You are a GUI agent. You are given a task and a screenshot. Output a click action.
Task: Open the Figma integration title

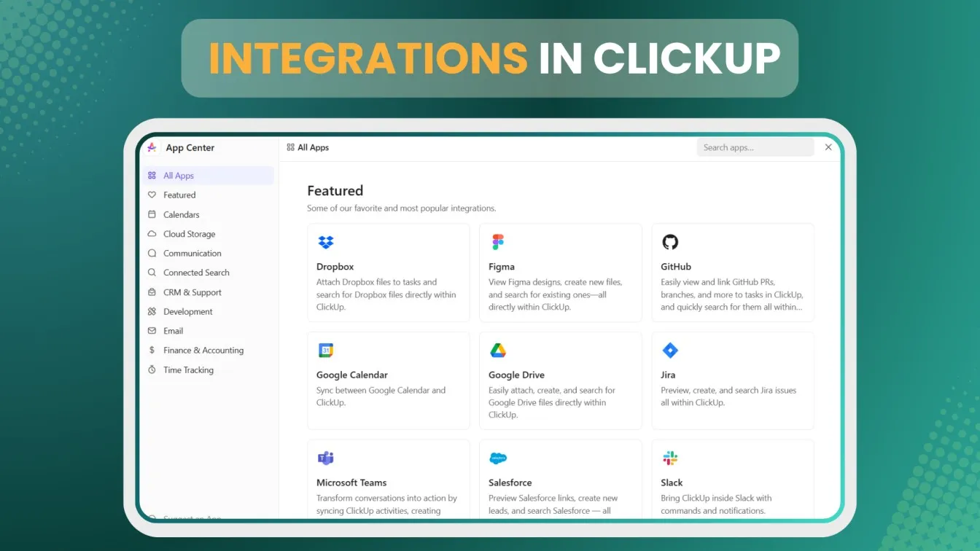tap(502, 267)
